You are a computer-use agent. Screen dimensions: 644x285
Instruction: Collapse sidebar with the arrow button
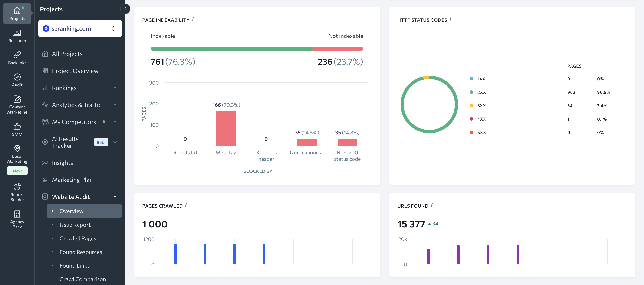(x=125, y=9)
